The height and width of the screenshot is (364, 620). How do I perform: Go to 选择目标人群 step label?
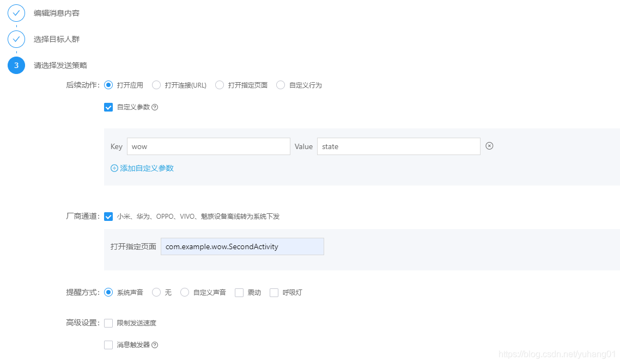tap(57, 39)
